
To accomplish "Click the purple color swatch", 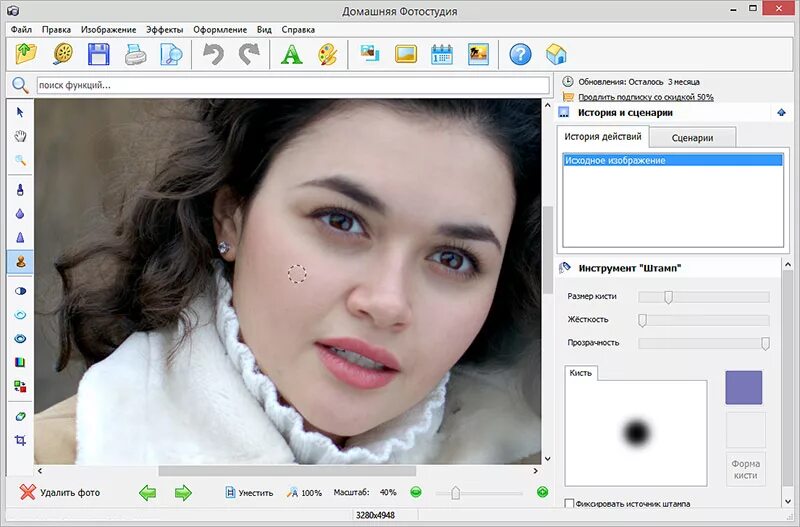I will click(x=744, y=388).
